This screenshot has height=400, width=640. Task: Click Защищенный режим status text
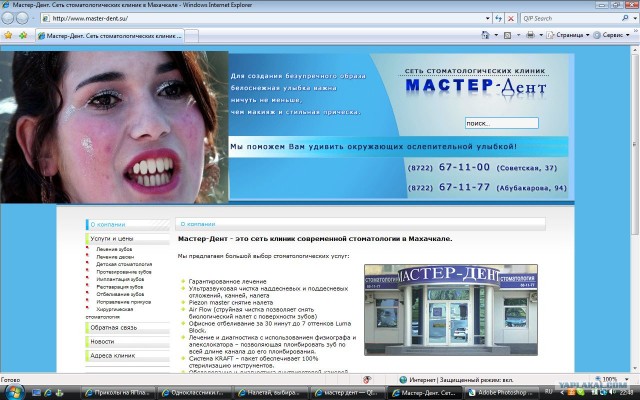(x=478, y=380)
